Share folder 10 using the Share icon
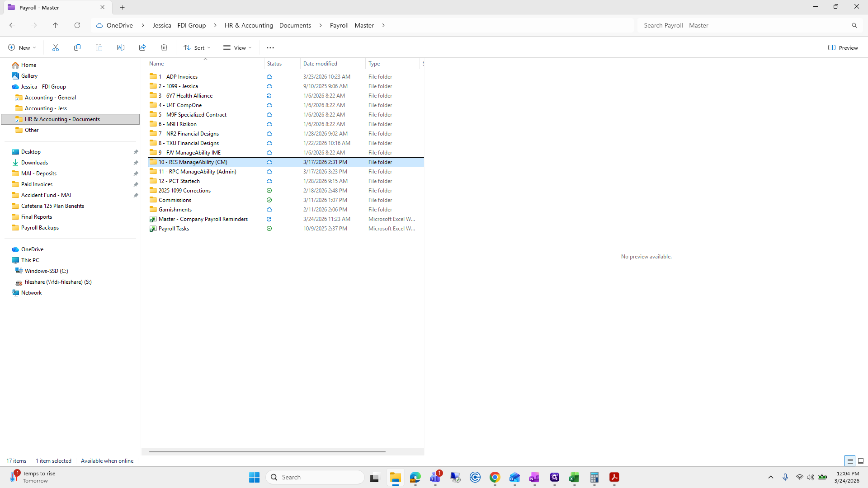Viewport: 868px width, 488px height. (142, 47)
